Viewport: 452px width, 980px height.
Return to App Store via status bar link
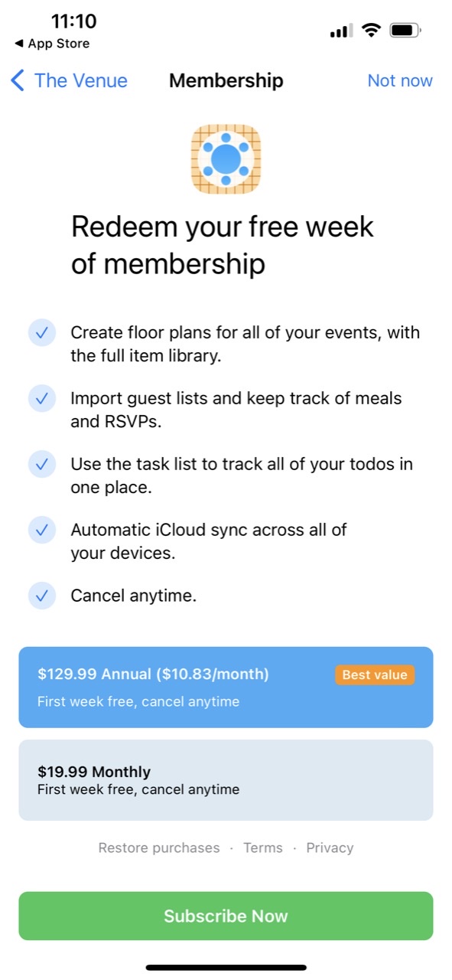pyautogui.click(x=52, y=44)
